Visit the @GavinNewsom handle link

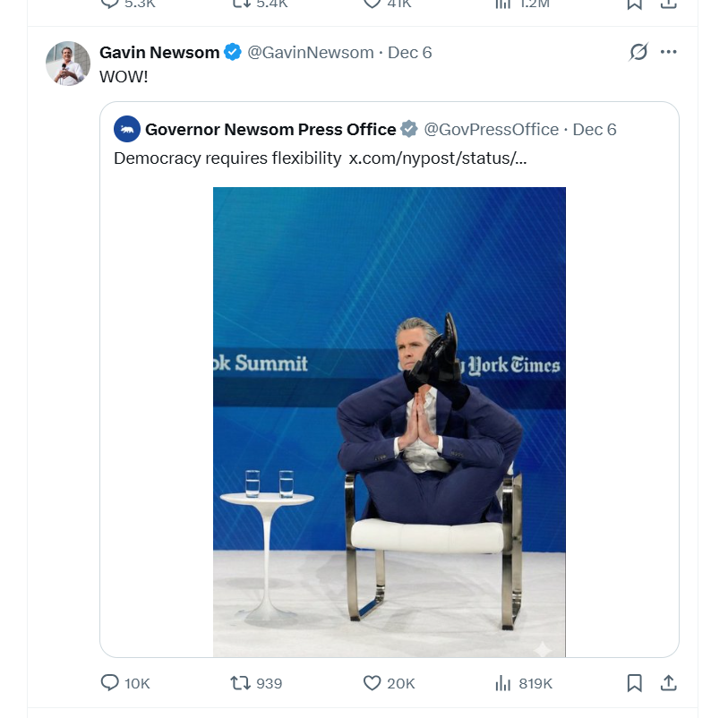[x=311, y=52]
